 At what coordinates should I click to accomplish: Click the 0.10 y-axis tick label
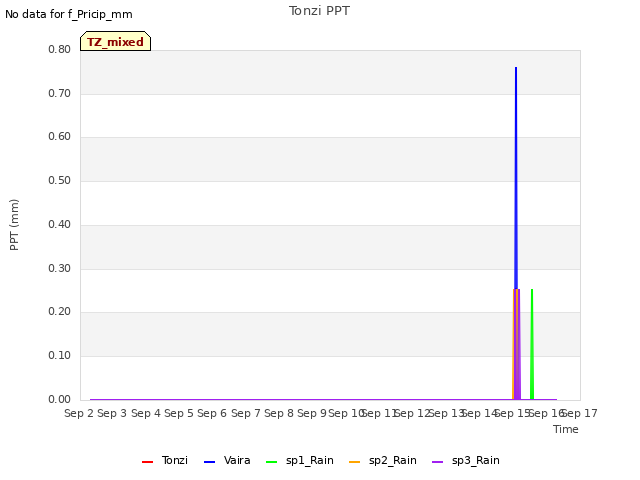pos(60,356)
